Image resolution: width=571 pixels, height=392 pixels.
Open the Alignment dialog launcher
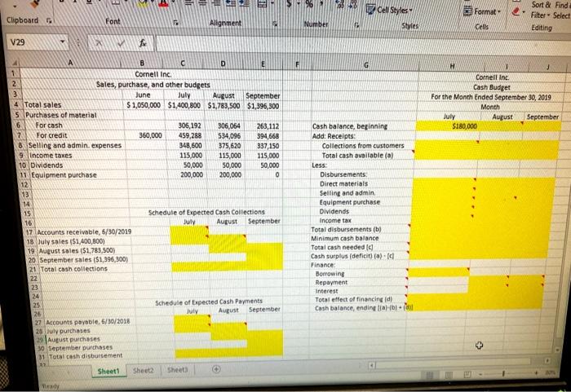coord(276,24)
